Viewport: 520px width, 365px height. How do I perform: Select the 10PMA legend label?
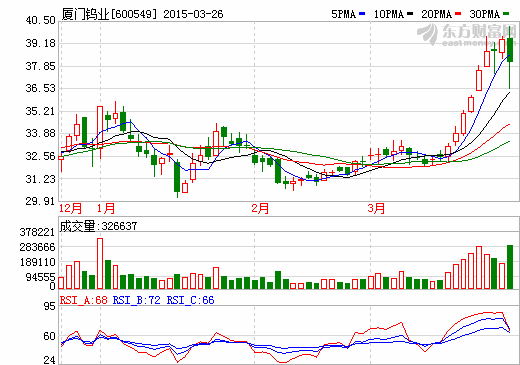(x=389, y=14)
